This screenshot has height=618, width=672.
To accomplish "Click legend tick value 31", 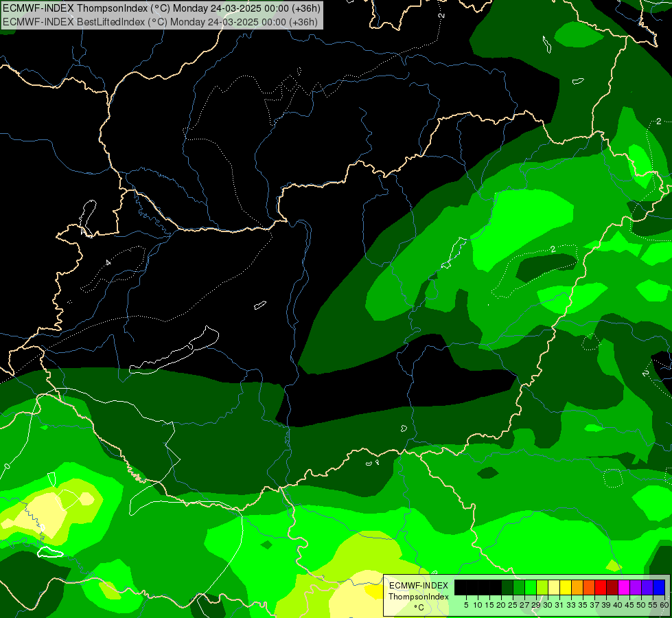I will (x=559, y=605).
